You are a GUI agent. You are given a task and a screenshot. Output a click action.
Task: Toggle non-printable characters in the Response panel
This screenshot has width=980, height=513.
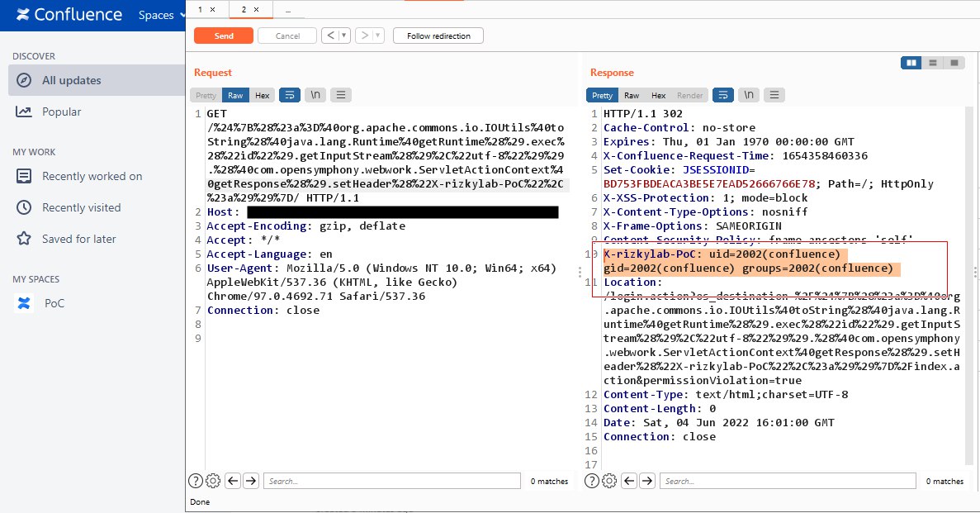coord(749,95)
